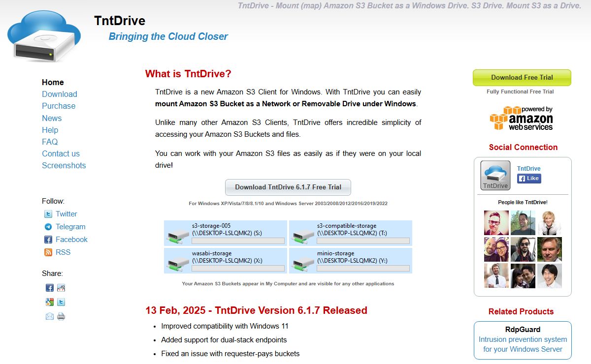Share the page via Facebook icon

50,288
